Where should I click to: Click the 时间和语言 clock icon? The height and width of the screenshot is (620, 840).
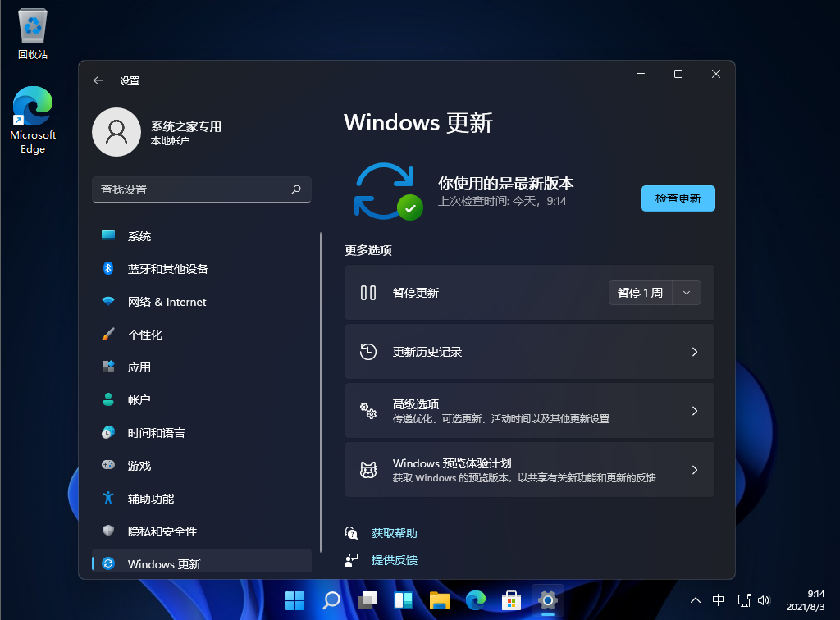click(x=108, y=433)
